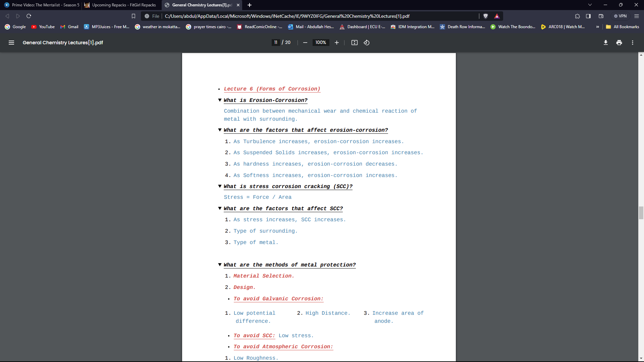Viewport: 644px width, 362px height.
Task: Edit the page number field
Action: click(x=276, y=42)
